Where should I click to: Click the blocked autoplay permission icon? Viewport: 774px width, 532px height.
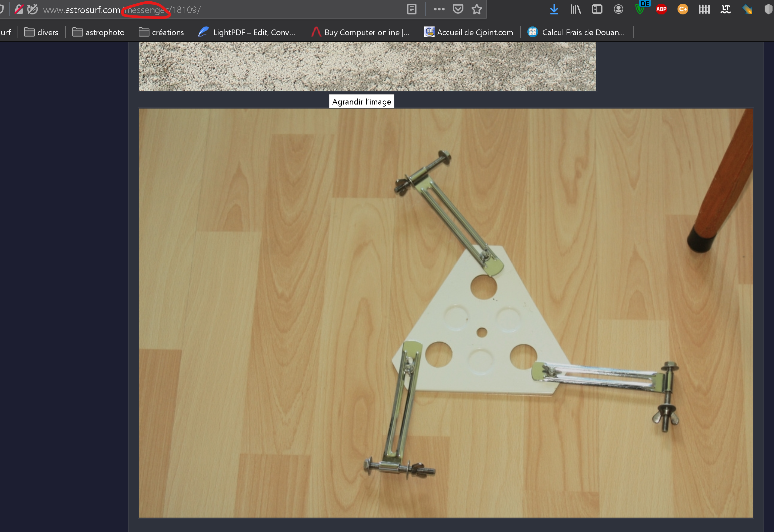coord(33,9)
